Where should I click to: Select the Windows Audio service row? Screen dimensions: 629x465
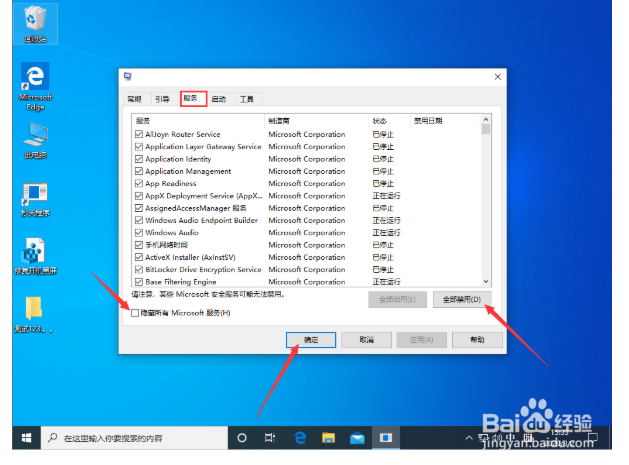(x=307, y=233)
